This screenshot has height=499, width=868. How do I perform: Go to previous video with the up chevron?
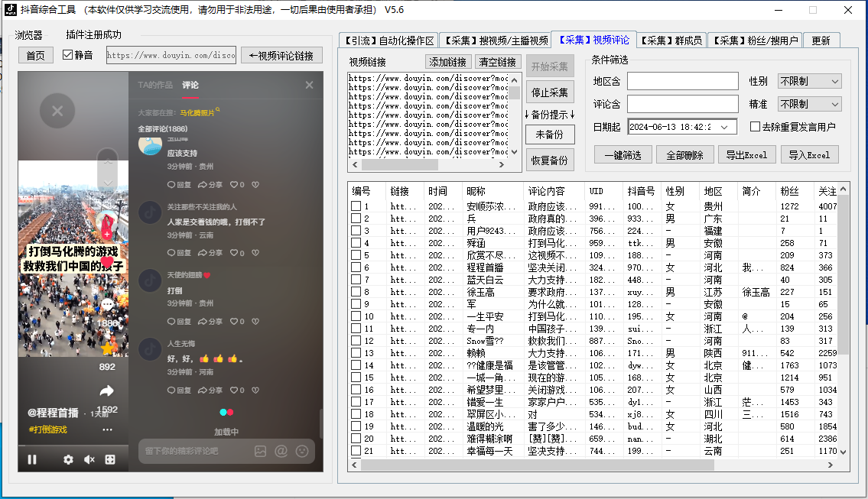coord(107,160)
